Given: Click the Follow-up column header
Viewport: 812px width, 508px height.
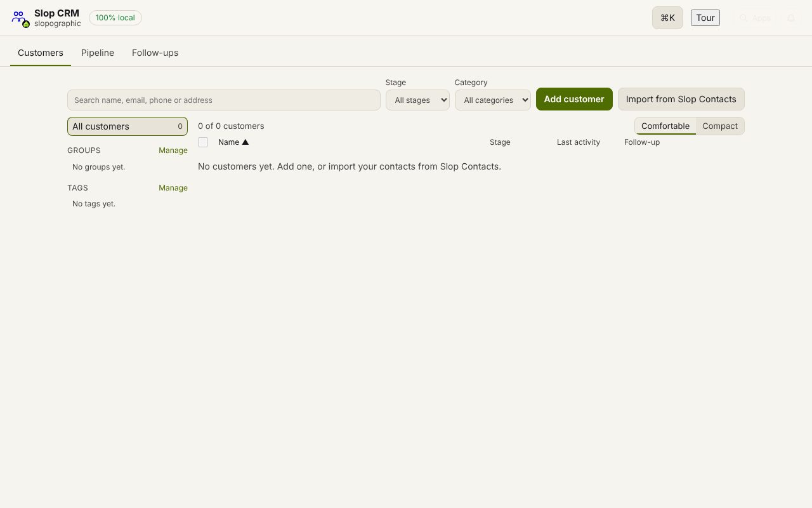Looking at the screenshot, I should [642, 142].
